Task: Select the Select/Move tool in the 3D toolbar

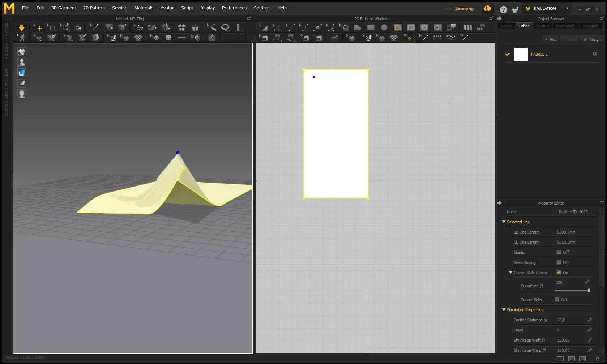Action: [38, 27]
